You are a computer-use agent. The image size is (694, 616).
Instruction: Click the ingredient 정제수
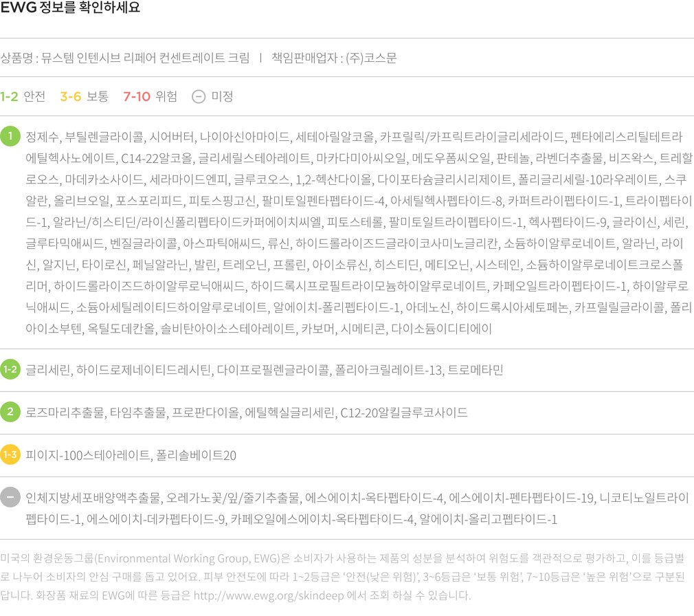click(x=43, y=136)
